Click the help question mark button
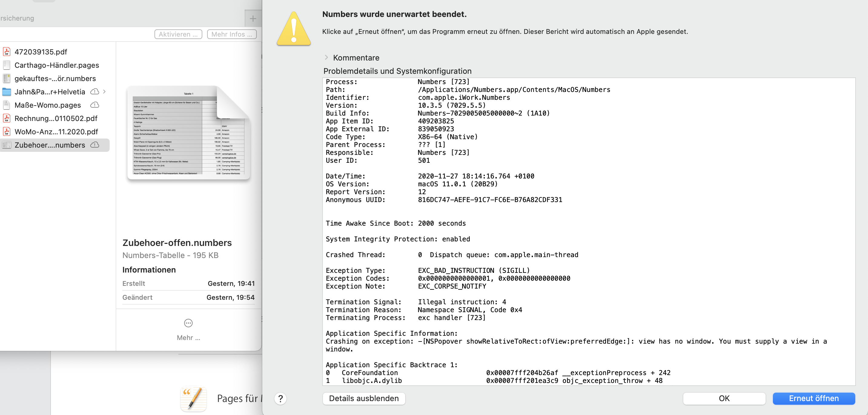The image size is (868, 415). pyautogui.click(x=280, y=398)
